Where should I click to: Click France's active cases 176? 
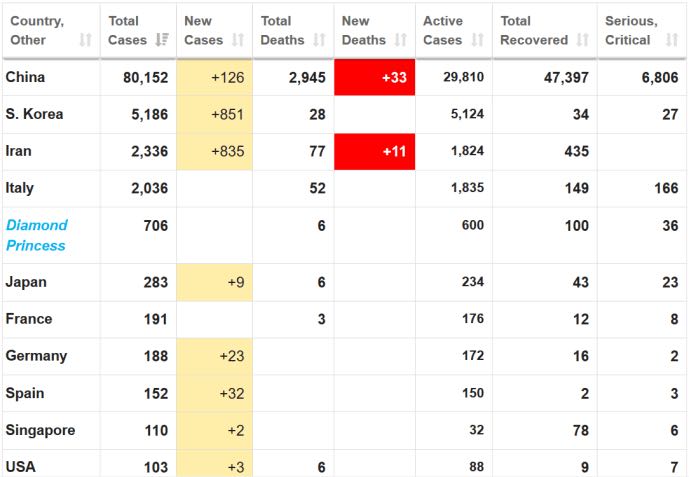[473, 319]
